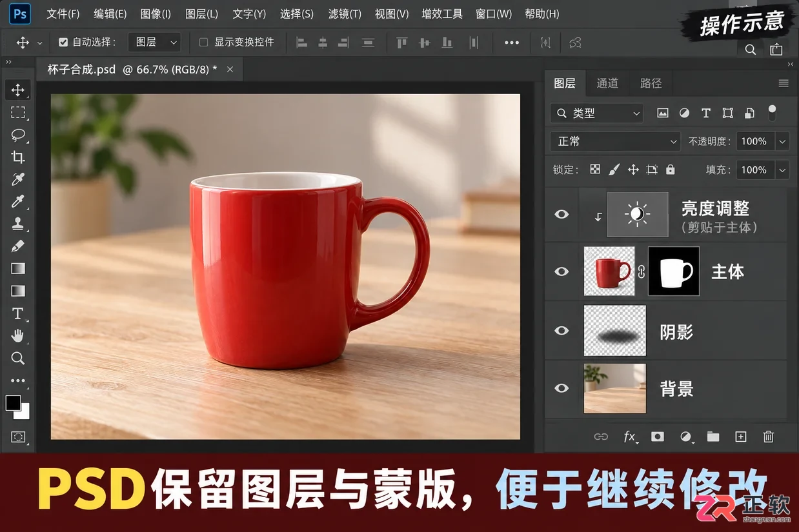Enable the 显示变换控件 checkbox
Viewport: 799px width, 532px height.
click(203, 43)
